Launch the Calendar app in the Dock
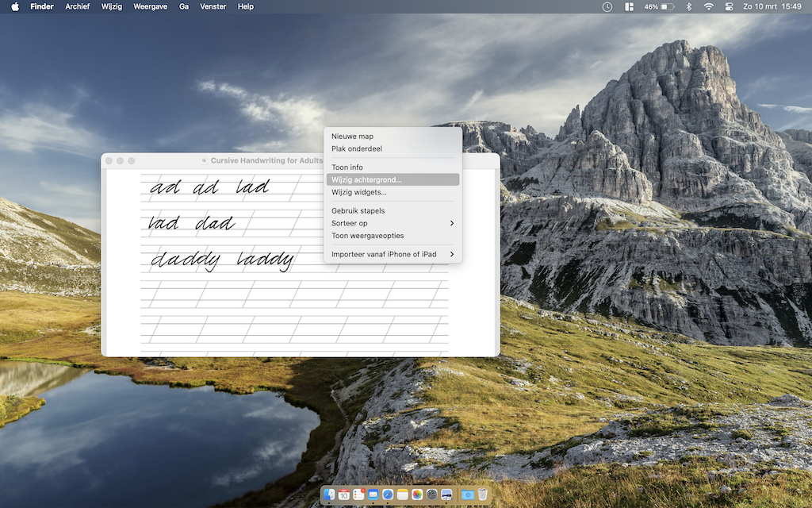 pos(344,495)
